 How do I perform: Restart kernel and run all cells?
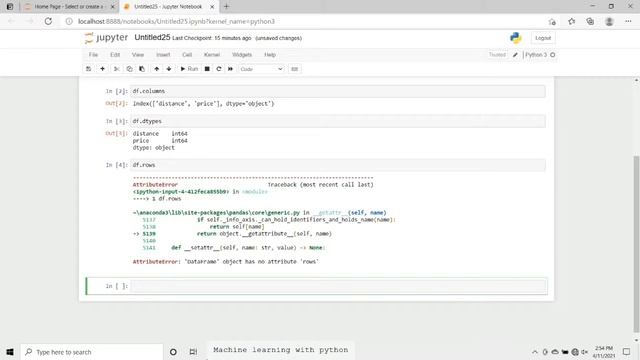pyautogui.click(x=231, y=69)
